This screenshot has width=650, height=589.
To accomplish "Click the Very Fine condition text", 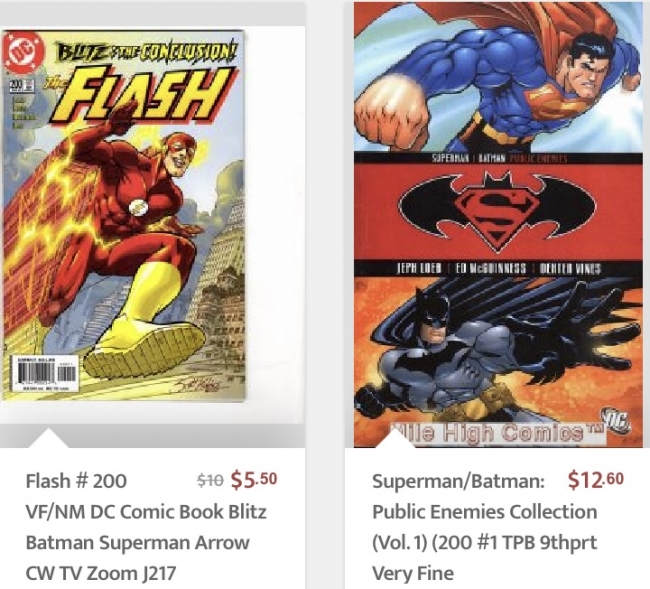I will pos(413,573).
